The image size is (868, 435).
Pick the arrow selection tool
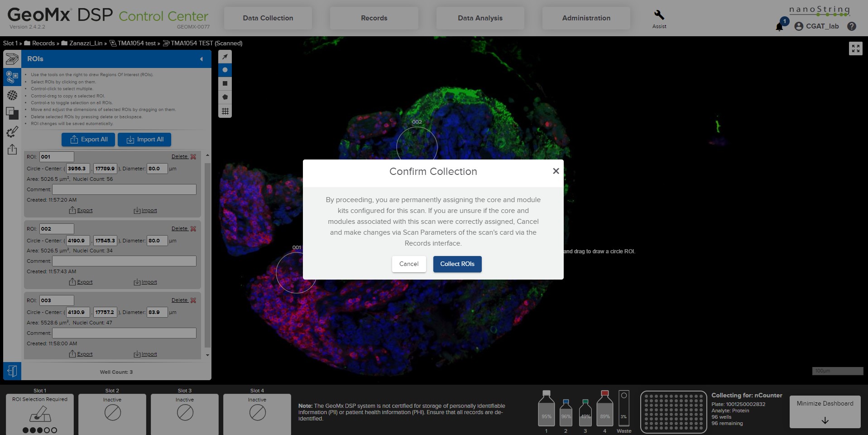pyautogui.click(x=225, y=57)
